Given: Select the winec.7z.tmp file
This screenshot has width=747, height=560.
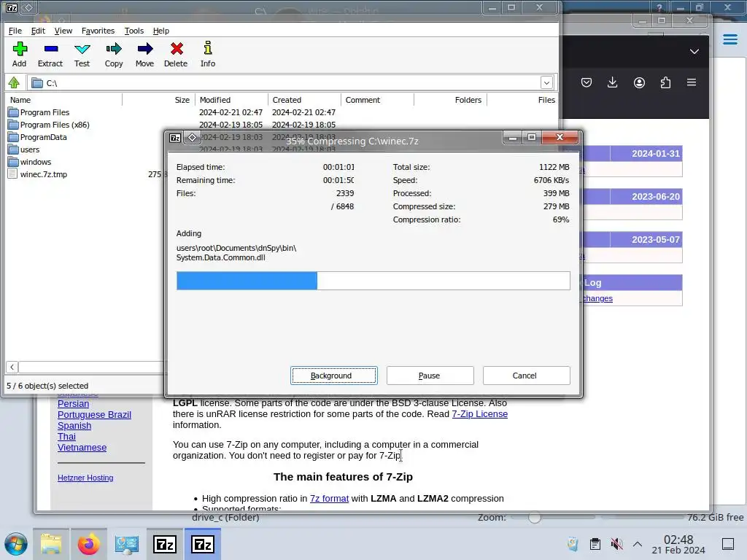Looking at the screenshot, I should coord(38,174).
